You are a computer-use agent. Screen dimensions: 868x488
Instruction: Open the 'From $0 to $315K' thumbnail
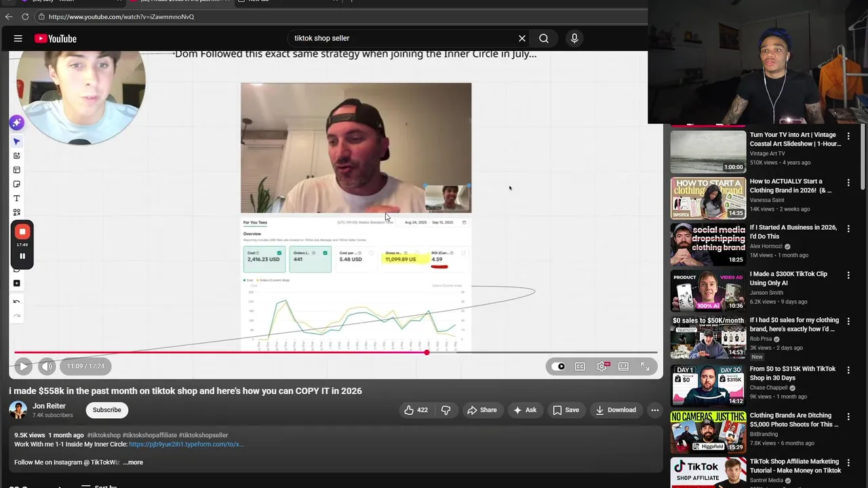coord(708,386)
